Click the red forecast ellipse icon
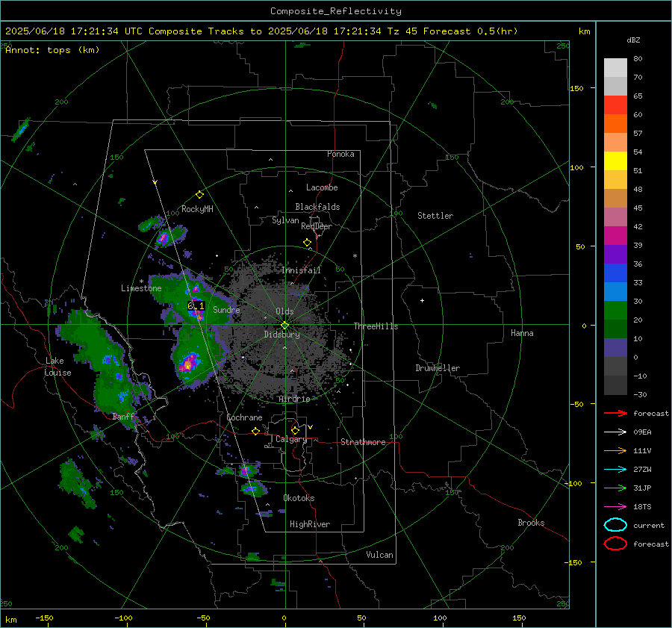Screen dimensions: 672x628 pos(615,544)
